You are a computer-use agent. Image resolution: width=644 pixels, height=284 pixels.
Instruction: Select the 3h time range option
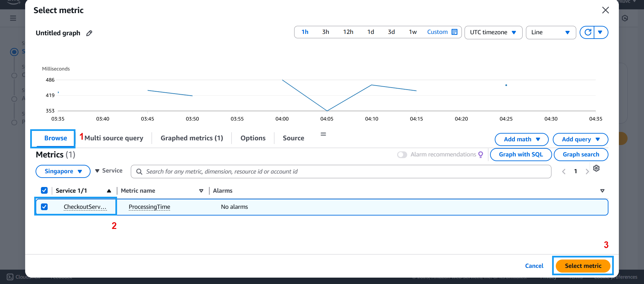point(325,32)
